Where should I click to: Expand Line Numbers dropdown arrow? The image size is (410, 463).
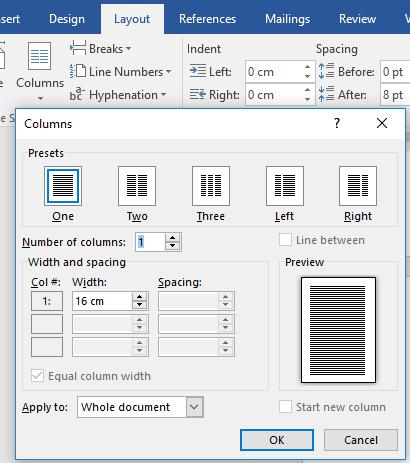[168, 72]
